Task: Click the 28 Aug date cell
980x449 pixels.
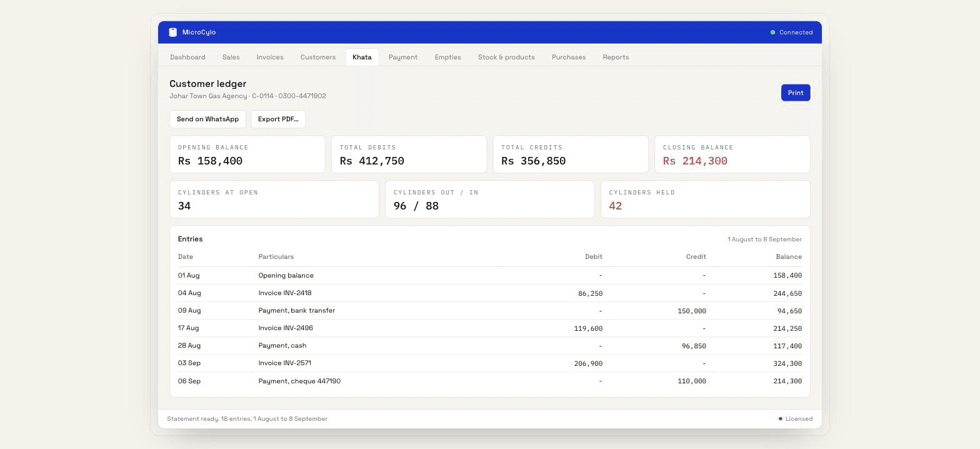Action: tap(189, 346)
